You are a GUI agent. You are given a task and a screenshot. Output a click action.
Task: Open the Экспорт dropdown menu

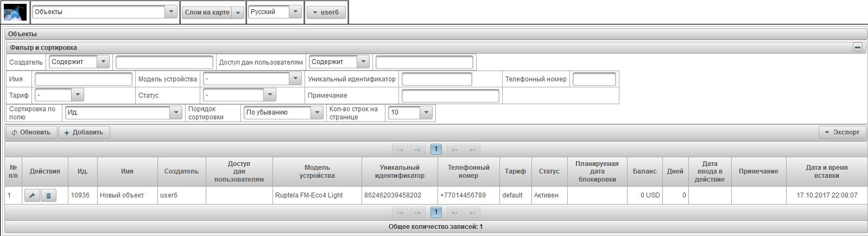pyautogui.click(x=842, y=132)
